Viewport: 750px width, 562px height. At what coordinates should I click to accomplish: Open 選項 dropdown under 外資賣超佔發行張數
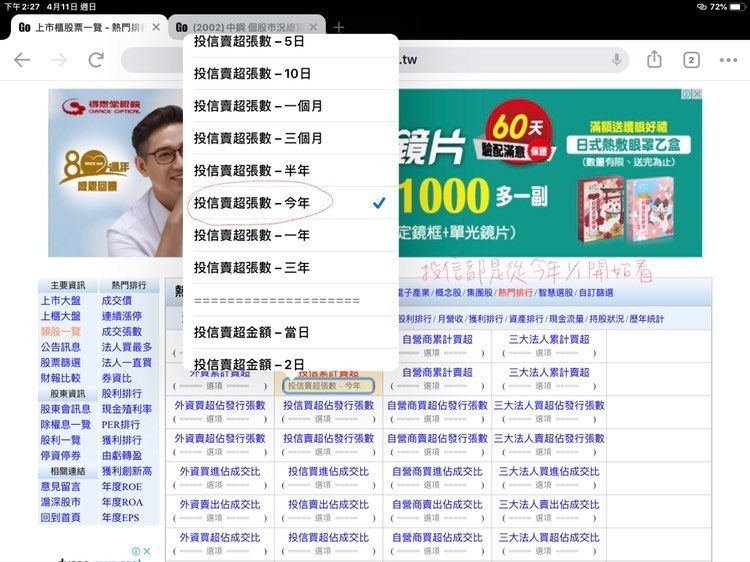pos(220,452)
